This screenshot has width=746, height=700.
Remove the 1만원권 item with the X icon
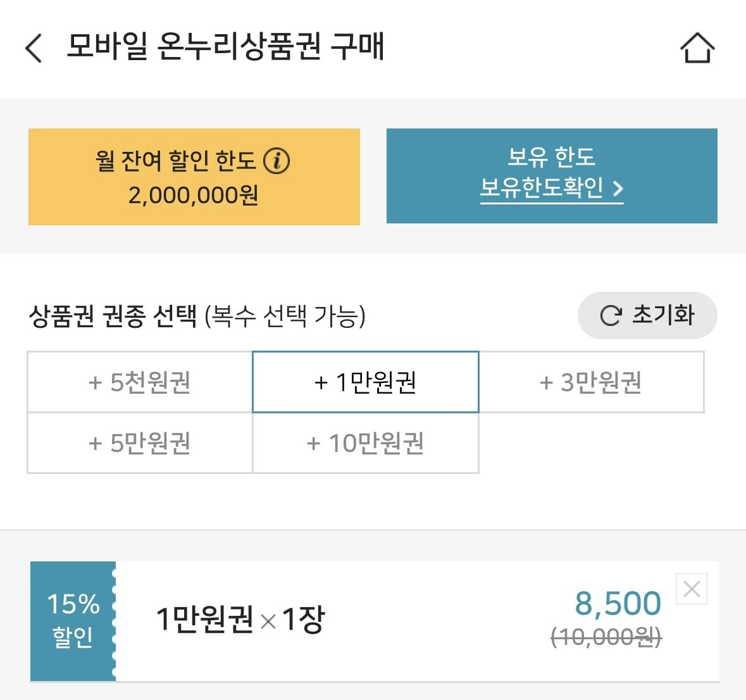click(692, 589)
